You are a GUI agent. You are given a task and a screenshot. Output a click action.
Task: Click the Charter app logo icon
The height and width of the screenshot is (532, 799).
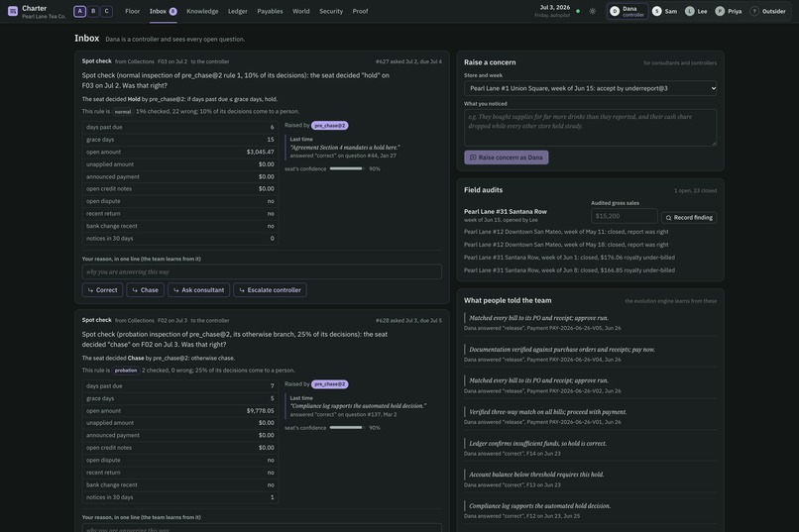click(x=13, y=11)
